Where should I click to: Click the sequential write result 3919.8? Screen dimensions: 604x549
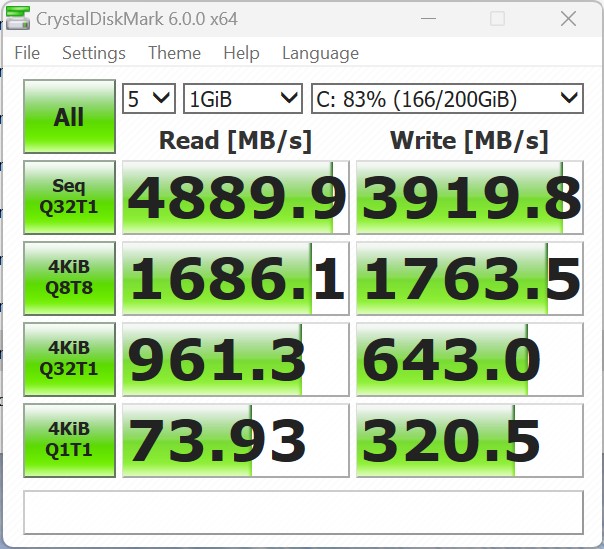click(470, 197)
